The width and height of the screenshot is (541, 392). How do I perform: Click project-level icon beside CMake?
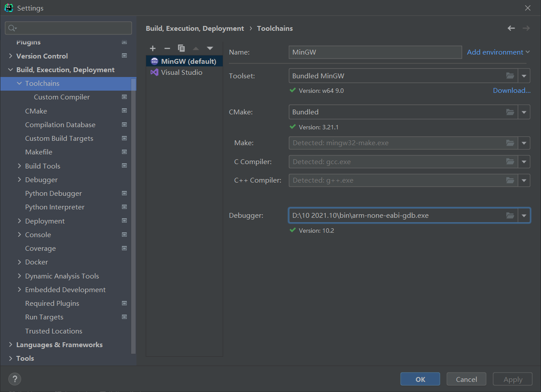click(124, 111)
